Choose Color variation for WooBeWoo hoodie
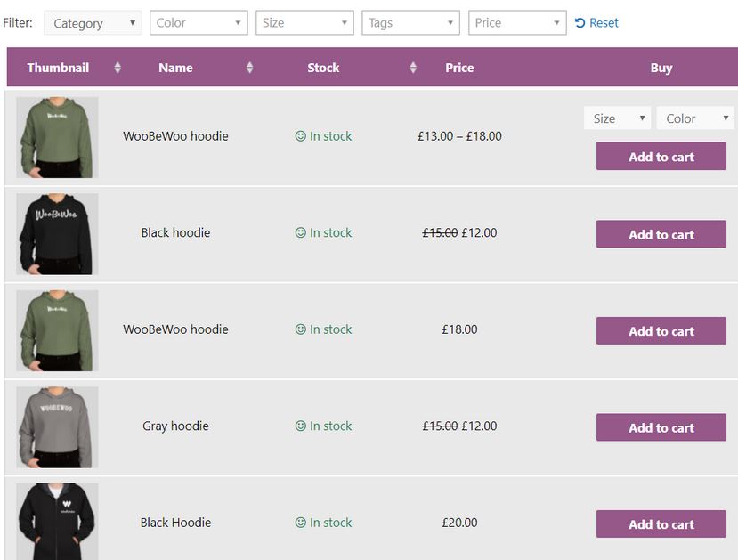The height and width of the screenshot is (560, 738). tap(694, 118)
